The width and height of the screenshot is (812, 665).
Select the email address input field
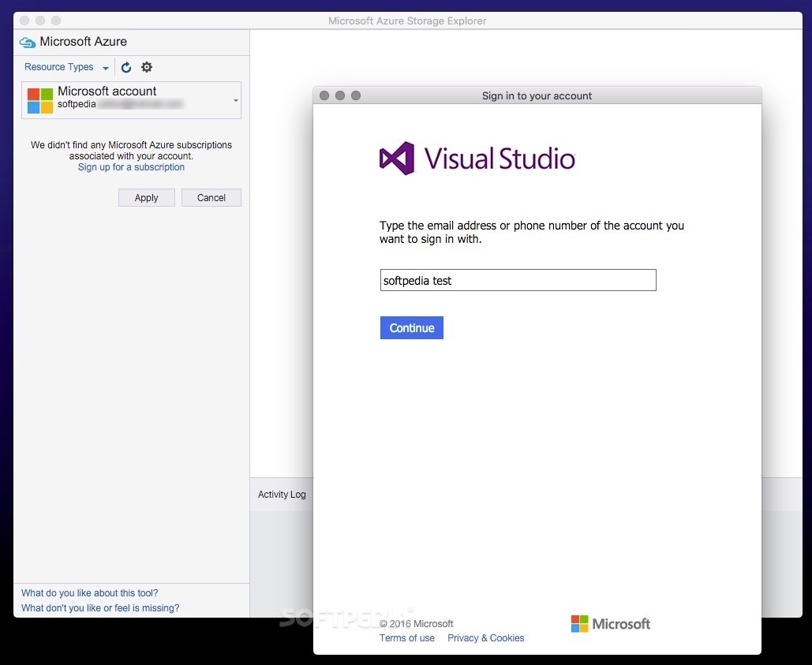coord(518,280)
